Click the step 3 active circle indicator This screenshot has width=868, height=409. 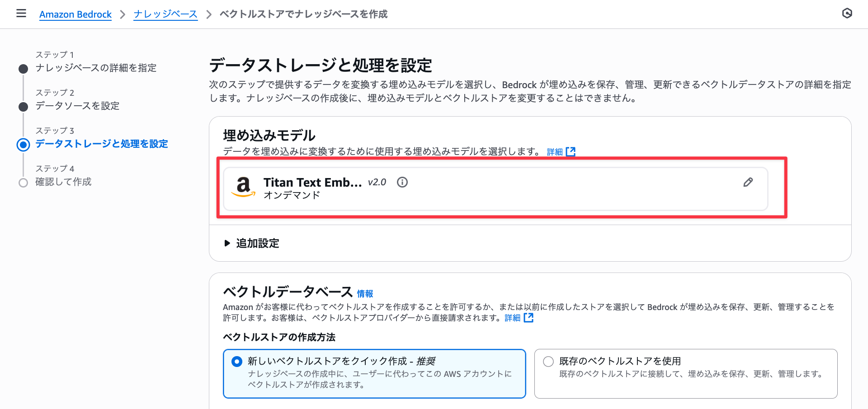tap(24, 145)
